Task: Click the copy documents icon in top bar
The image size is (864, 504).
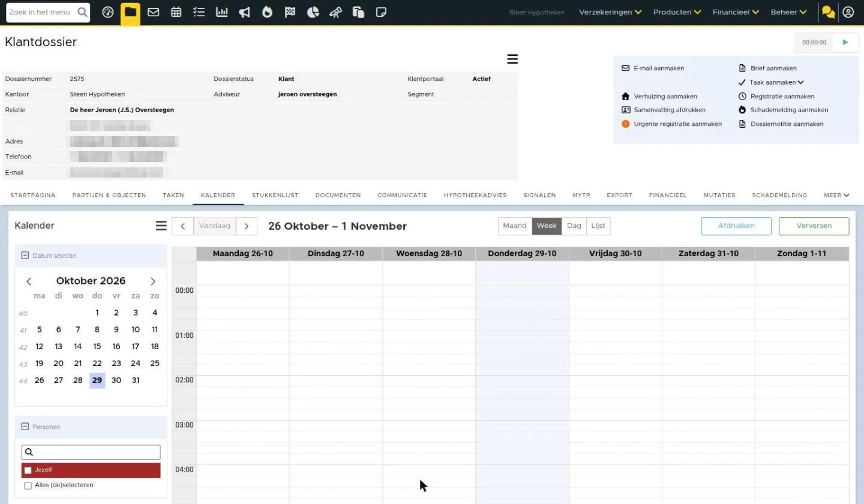Action: point(358,12)
